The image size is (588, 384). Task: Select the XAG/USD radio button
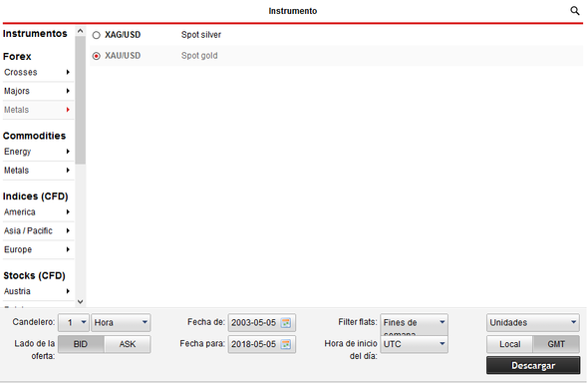(97, 35)
